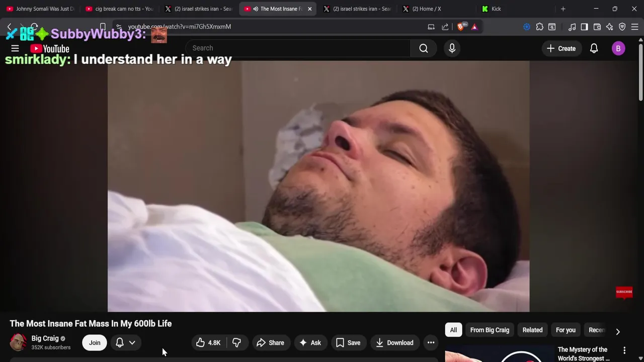Click the red subscribe watermark on video

coord(624,292)
